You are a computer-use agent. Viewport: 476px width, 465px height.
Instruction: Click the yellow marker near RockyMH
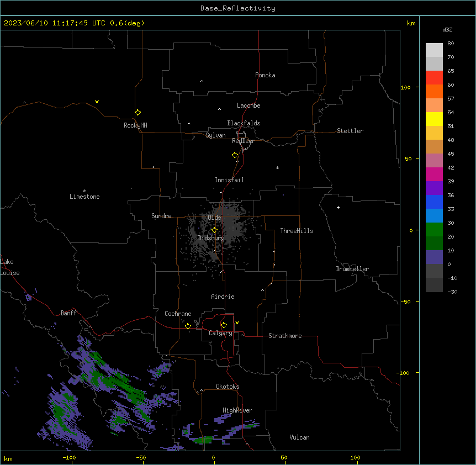[x=137, y=112]
